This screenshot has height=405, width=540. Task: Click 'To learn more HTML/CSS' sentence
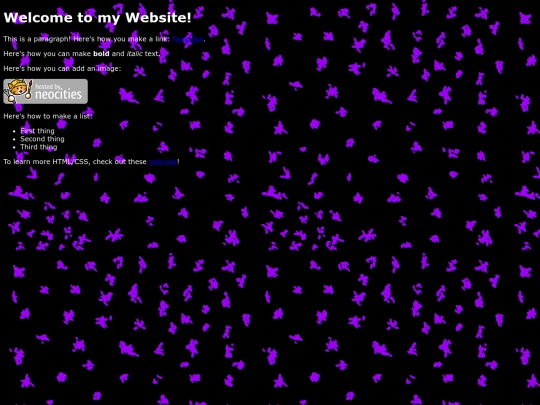pos(91,162)
